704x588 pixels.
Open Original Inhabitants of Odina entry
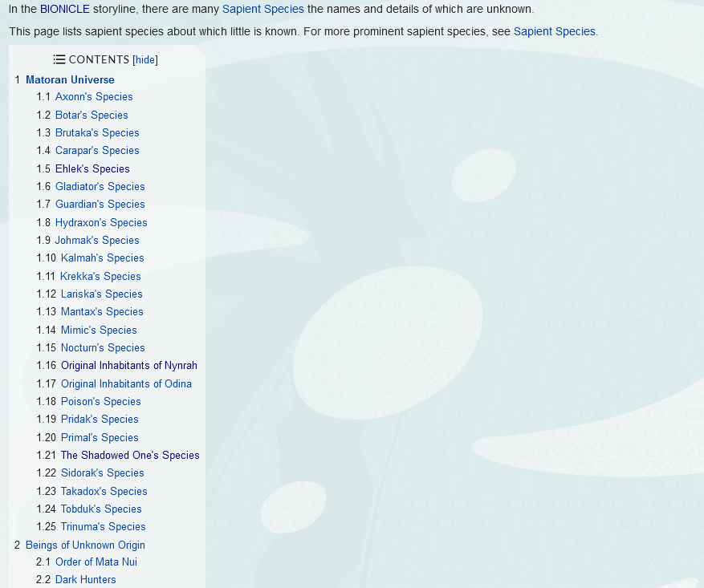pyautogui.click(x=126, y=384)
